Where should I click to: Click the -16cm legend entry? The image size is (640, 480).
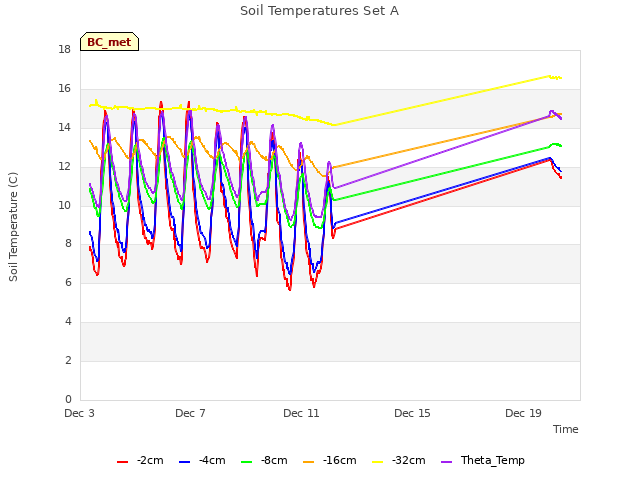pos(330,460)
